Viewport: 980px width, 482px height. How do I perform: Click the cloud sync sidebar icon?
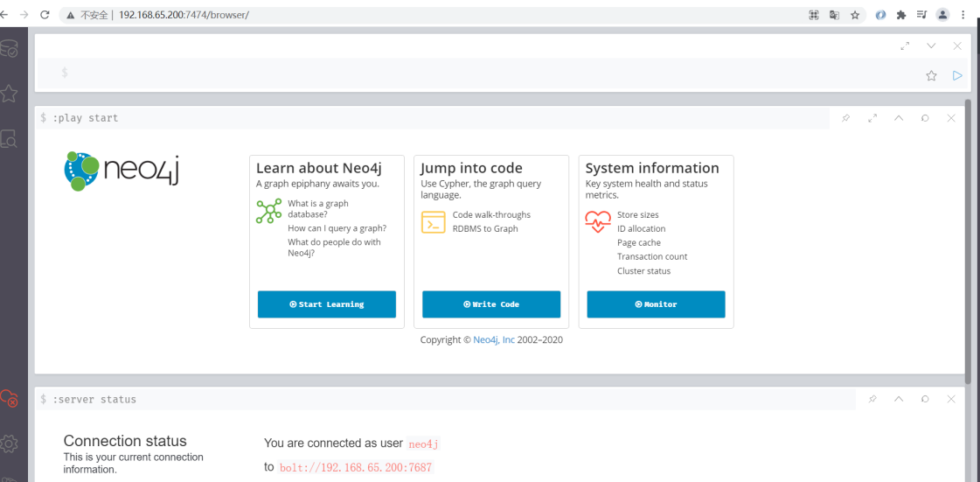(x=9, y=399)
